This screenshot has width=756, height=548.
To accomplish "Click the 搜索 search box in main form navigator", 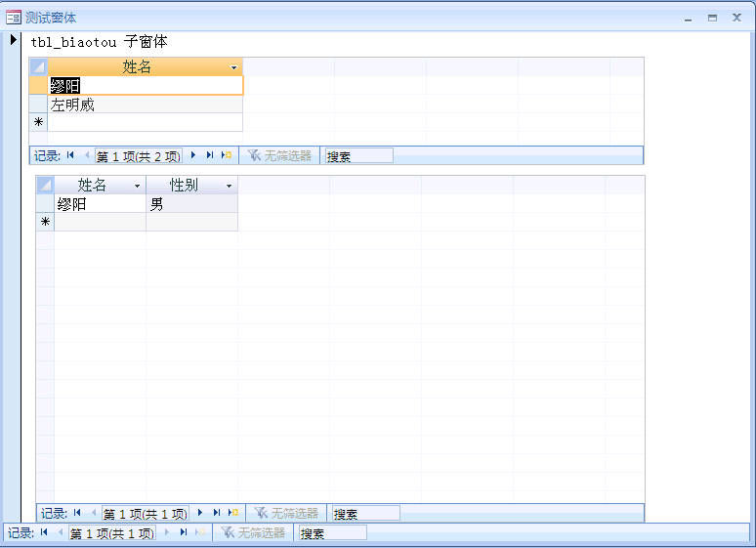I will 332,533.
